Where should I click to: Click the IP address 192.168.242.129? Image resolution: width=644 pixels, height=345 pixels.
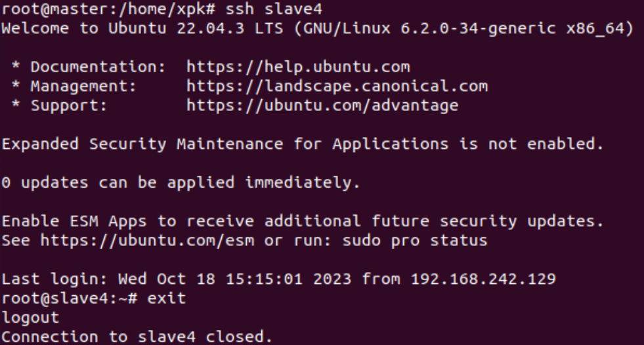pyautogui.click(x=483, y=279)
